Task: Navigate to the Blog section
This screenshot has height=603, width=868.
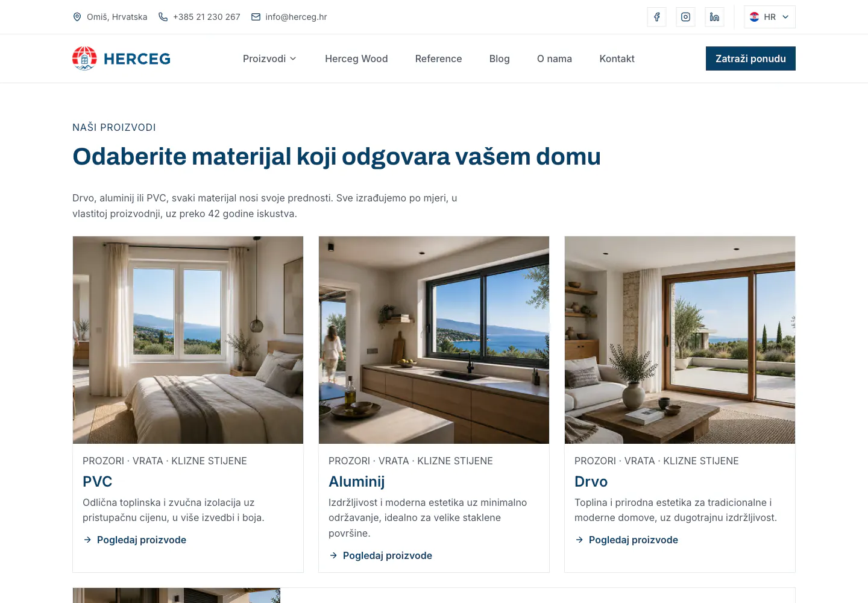Action: (x=500, y=58)
